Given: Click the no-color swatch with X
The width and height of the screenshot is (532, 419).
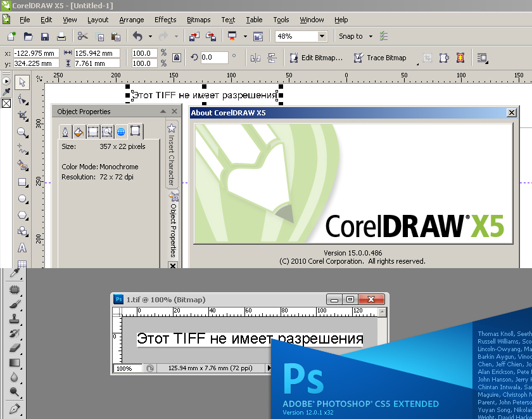Looking at the screenshot, I should pyautogui.click(x=6, y=103).
